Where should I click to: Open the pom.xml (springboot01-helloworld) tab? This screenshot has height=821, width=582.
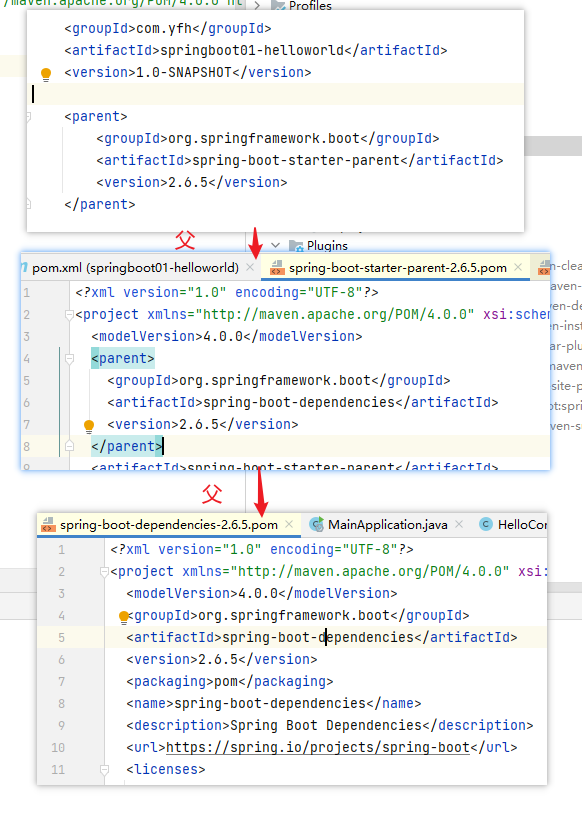pos(135,268)
